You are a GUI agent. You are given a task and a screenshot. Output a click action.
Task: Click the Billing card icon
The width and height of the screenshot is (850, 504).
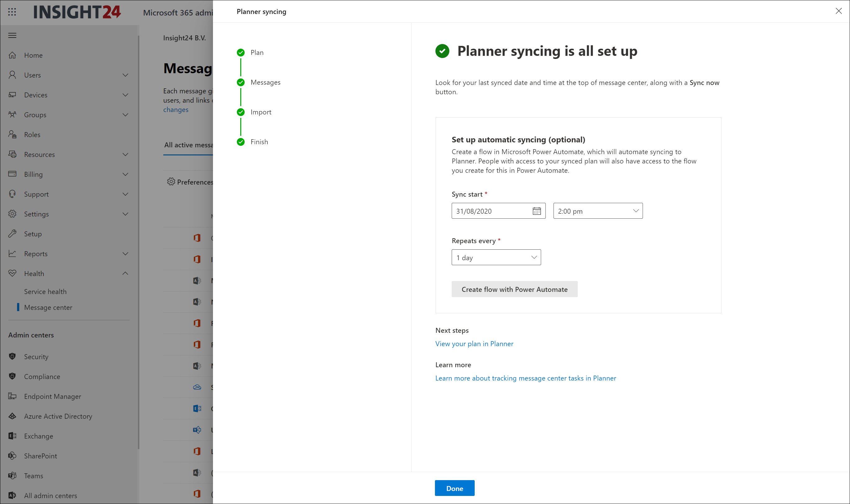click(x=12, y=174)
